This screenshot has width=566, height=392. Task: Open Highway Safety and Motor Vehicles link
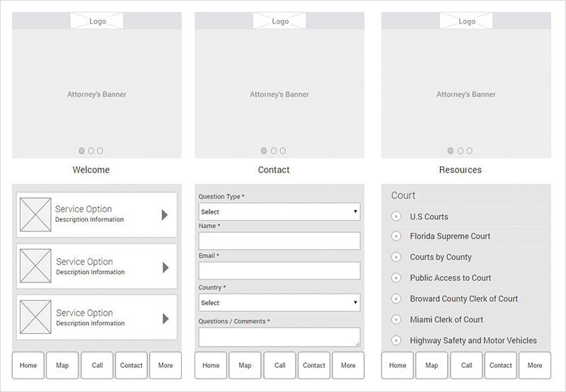(x=473, y=340)
